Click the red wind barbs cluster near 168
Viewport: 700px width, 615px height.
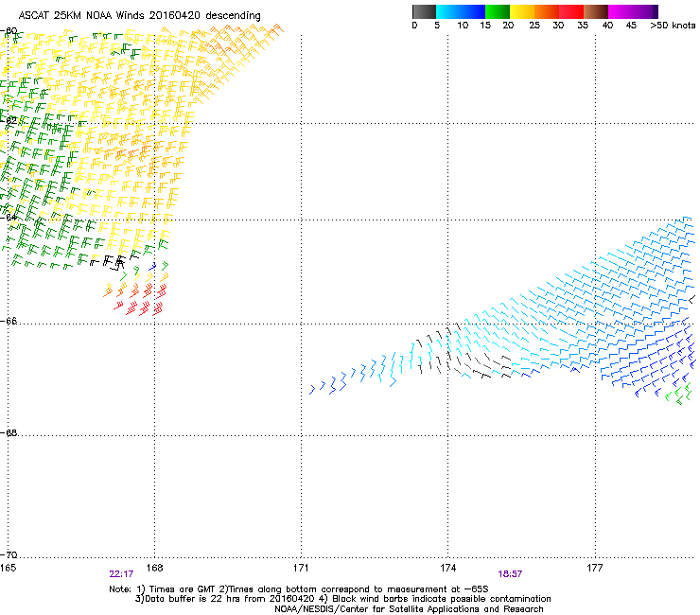pos(141,299)
